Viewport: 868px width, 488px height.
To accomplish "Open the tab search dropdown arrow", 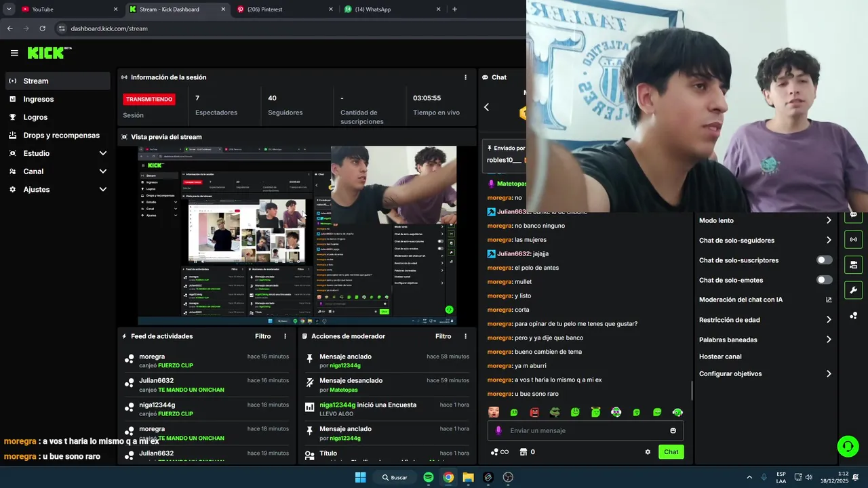I will click(x=9, y=9).
